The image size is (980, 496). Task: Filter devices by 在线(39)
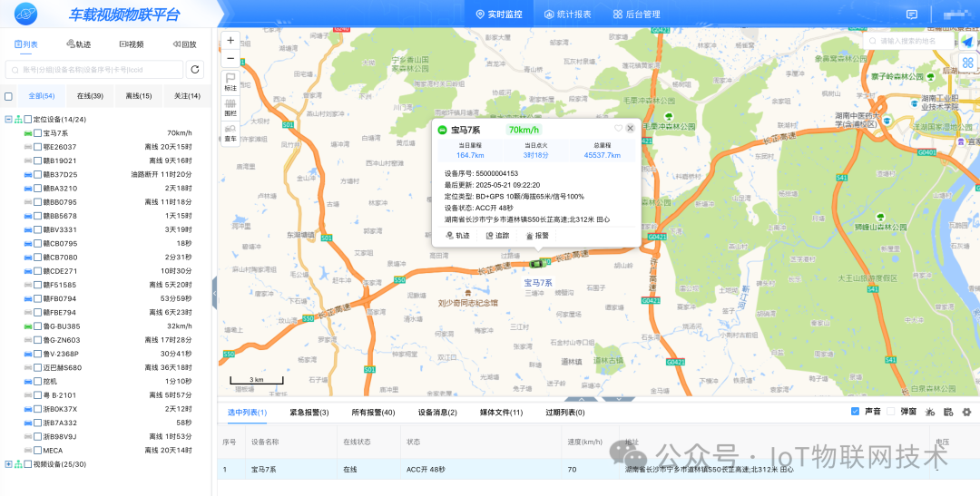(90, 96)
